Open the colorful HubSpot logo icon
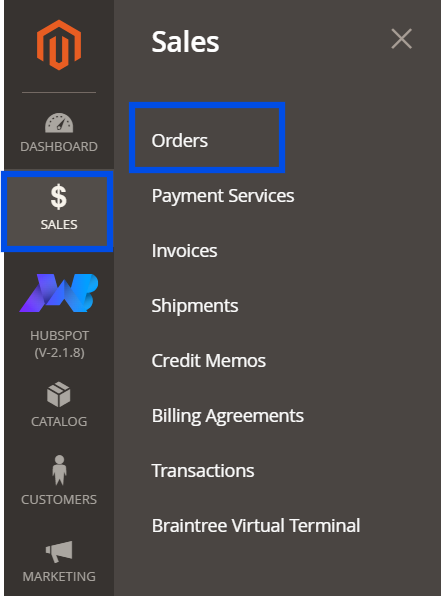This screenshot has height=596, width=441. point(59,293)
